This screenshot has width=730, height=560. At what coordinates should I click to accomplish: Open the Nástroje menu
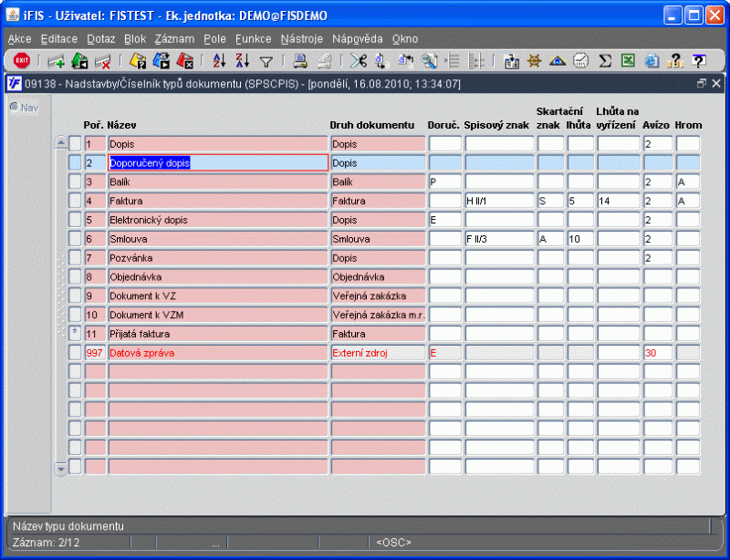point(302,39)
